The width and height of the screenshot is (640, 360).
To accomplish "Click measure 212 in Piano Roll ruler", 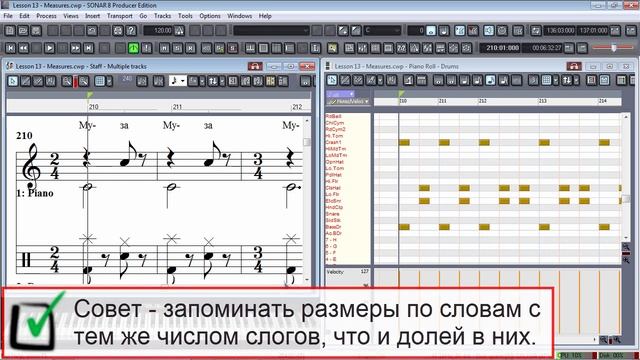I will (482, 101).
